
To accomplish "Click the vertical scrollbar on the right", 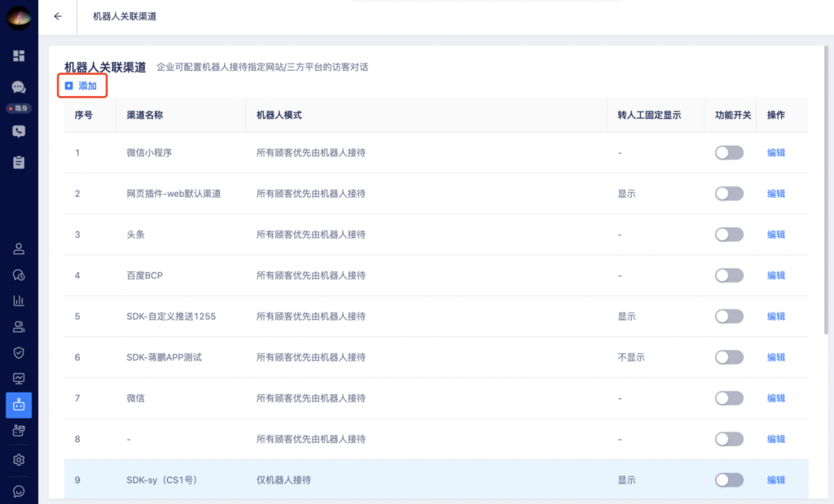I will 826,191.
